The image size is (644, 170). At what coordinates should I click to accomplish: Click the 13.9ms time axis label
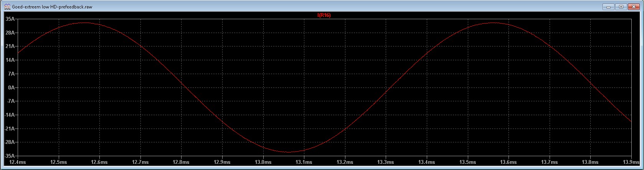(x=631, y=162)
